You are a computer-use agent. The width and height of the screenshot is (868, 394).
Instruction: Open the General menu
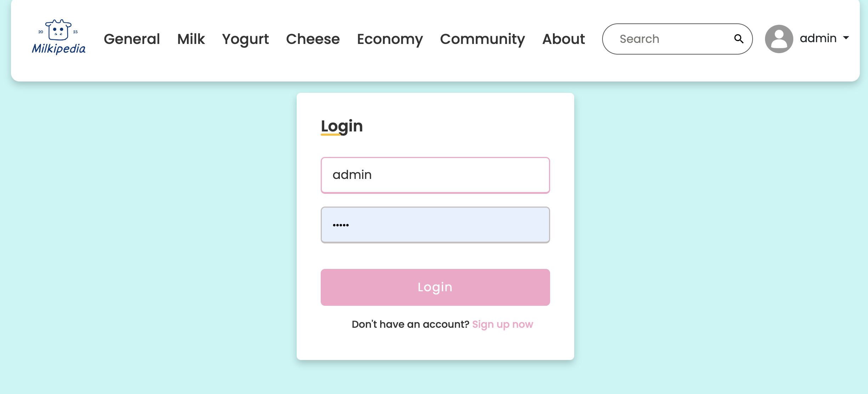click(x=132, y=39)
